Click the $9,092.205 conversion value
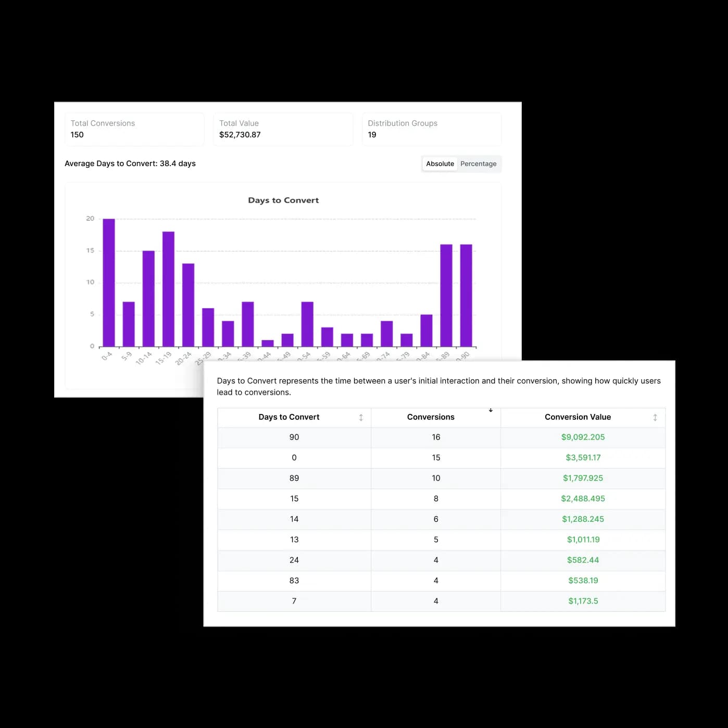Viewport: 728px width, 728px height. point(583,437)
